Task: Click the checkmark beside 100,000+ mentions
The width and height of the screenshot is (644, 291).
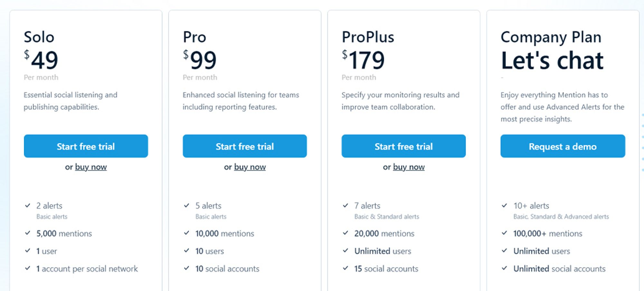Action: click(505, 233)
